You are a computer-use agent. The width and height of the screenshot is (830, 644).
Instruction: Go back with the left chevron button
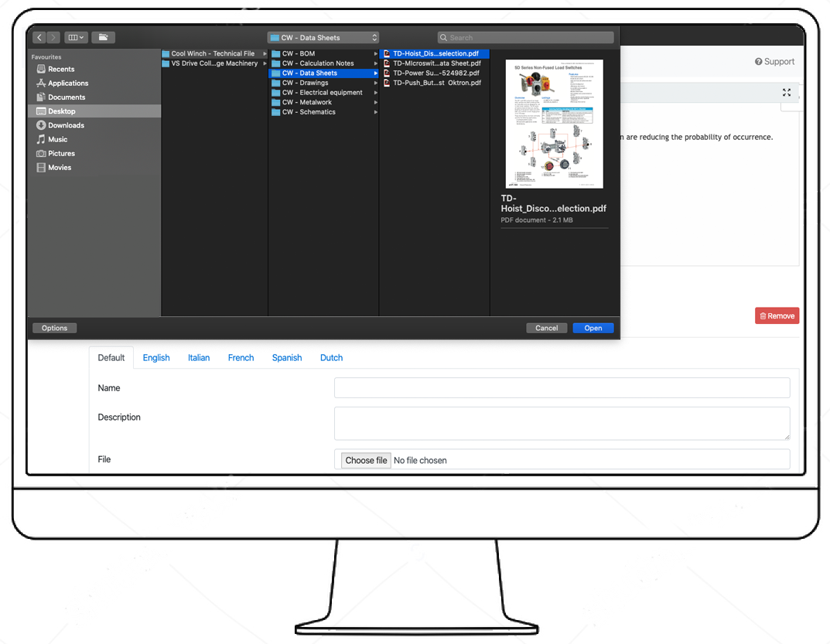(39, 38)
